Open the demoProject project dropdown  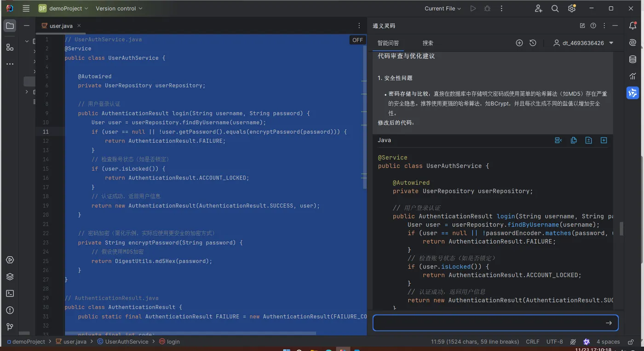62,8
